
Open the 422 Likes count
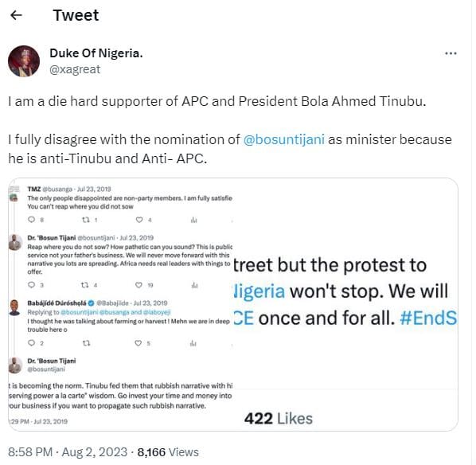pyautogui.click(x=279, y=419)
